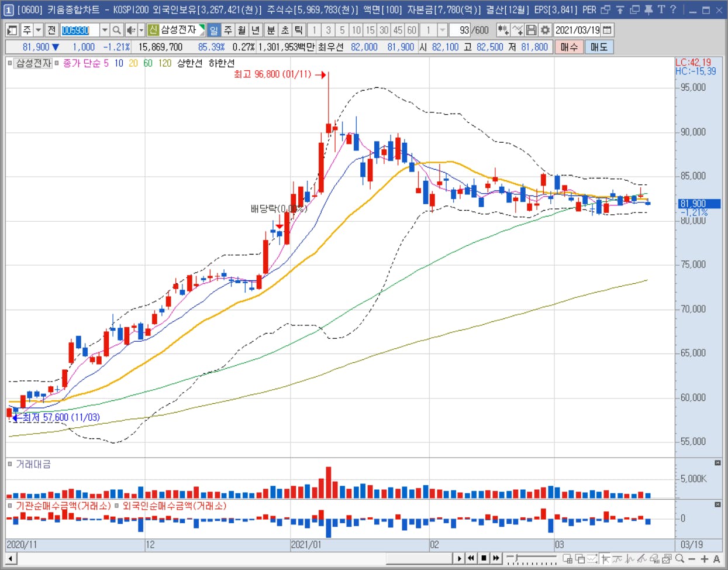Open the 주 type dropdown arrow

[39, 30]
